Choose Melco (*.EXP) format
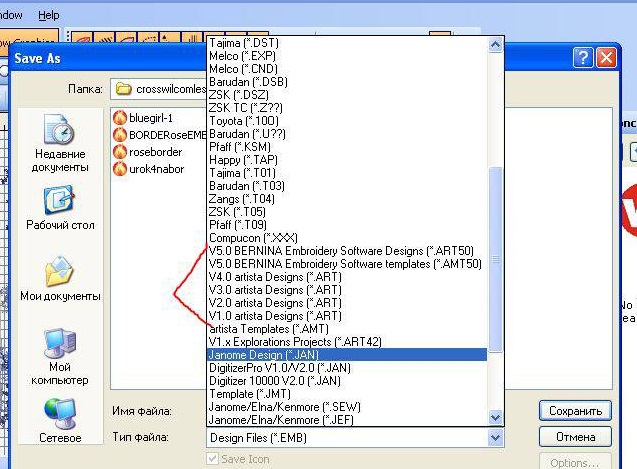637x469 pixels. (347, 56)
